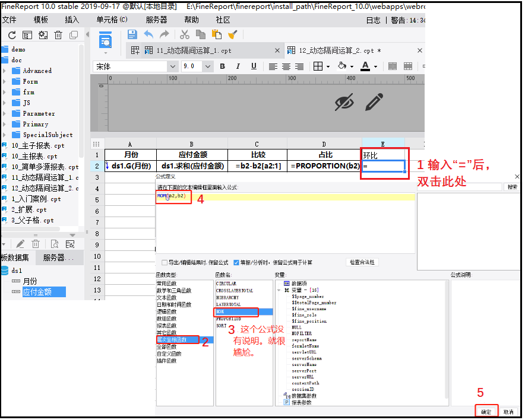
Task: Click the save disk icon
Action: 132,34
